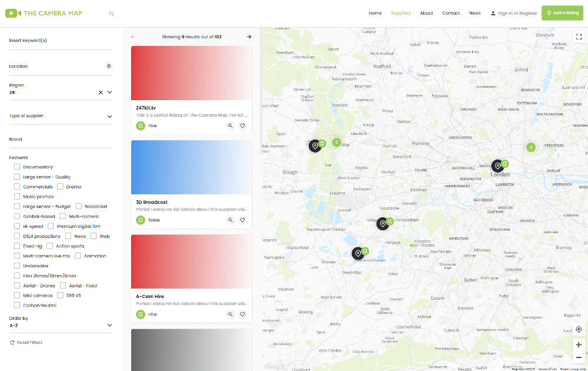Screen dimensions: 588x371
Task: Enable the Documentary feature checkbox
Action: pyautogui.click(x=17, y=167)
